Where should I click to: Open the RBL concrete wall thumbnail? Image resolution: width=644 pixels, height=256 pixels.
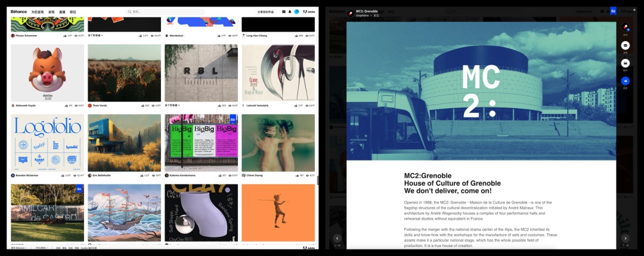pos(202,73)
